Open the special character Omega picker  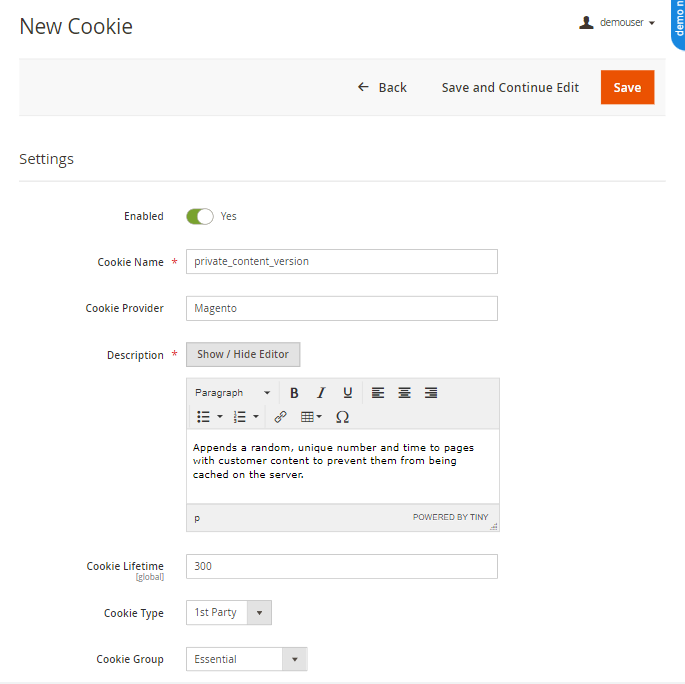tap(342, 417)
